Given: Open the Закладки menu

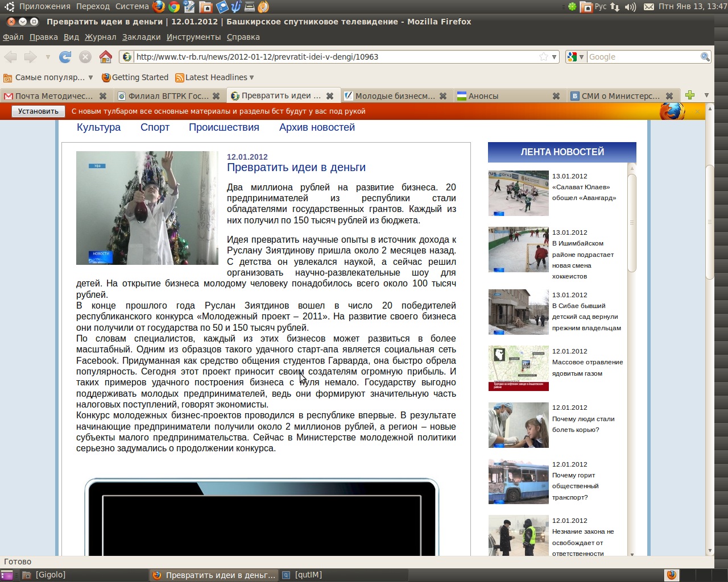Looking at the screenshot, I should [x=141, y=37].
